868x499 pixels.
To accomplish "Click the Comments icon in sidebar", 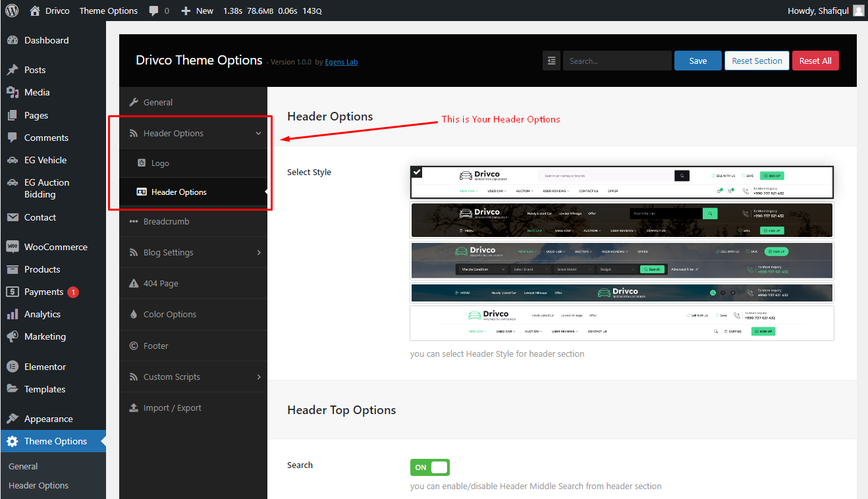I will click(13, 138).
